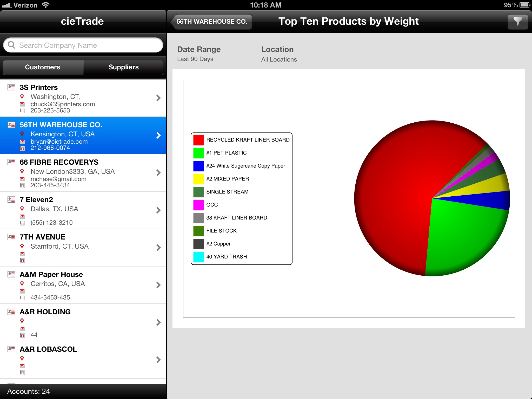
Task: Click A&R HOLDING email envelope icon
Action: click(22, 329)
